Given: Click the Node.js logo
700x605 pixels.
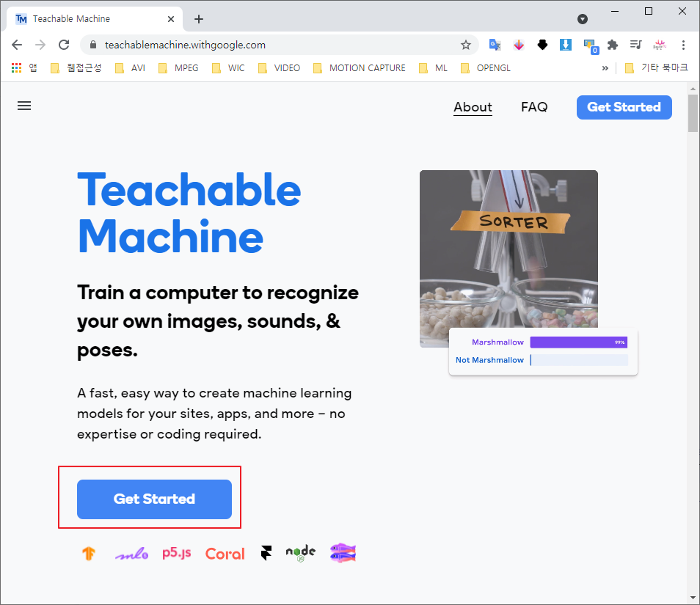Looking at the screenshot, I should tap(300, 553).
